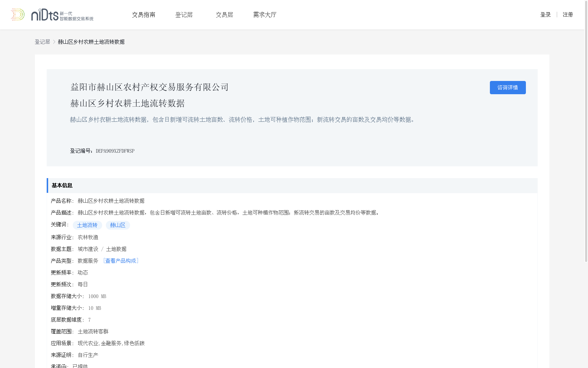The image size is (588, 368).
Task: Click the 数据服务 product type value
Action: pos(88,261)
